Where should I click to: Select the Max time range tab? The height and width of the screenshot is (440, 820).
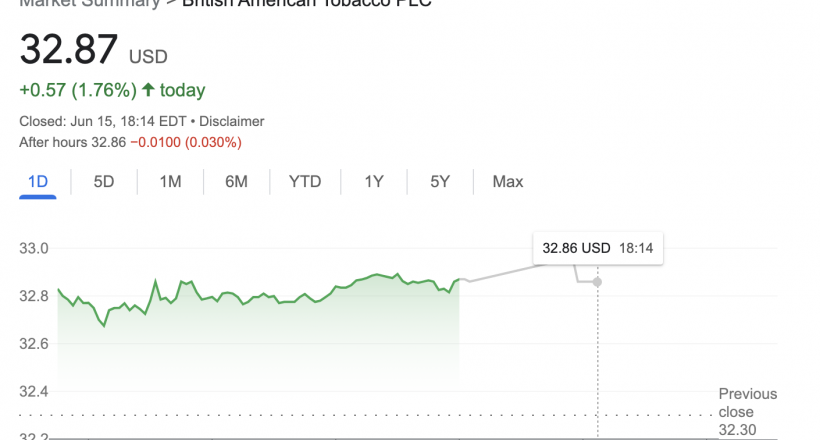coord(508,182)
